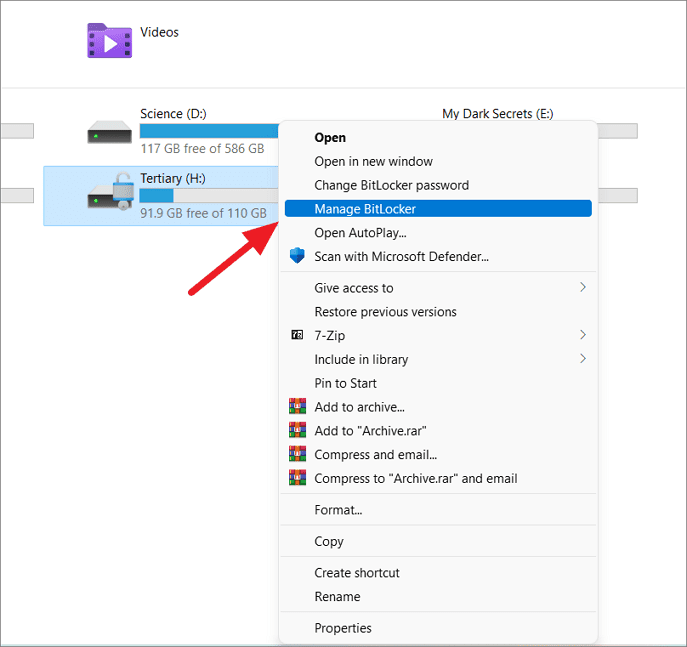
Task: Click the "117 GB free of 586 GB" text
Action: [202, 148]
